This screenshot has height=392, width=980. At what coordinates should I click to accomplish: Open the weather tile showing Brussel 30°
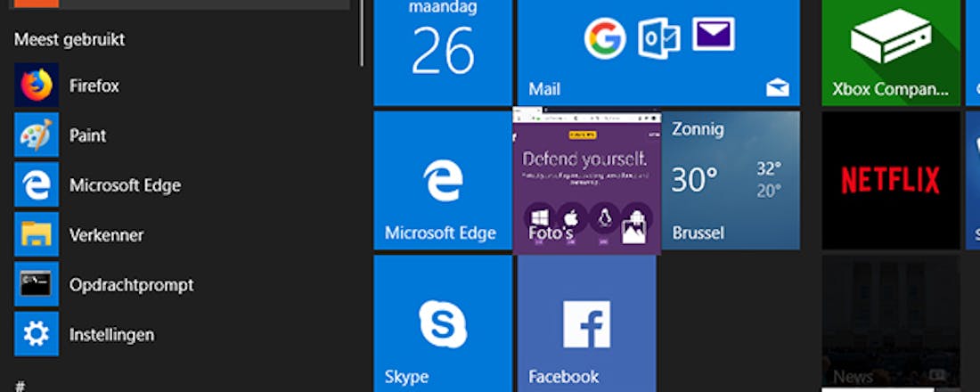pos(731,181)
